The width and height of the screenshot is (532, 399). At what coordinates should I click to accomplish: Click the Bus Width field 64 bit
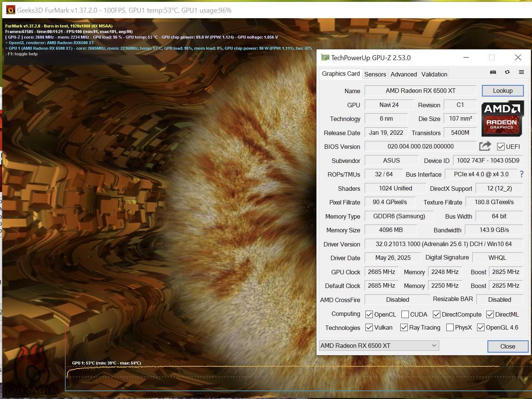coord(499,216)
